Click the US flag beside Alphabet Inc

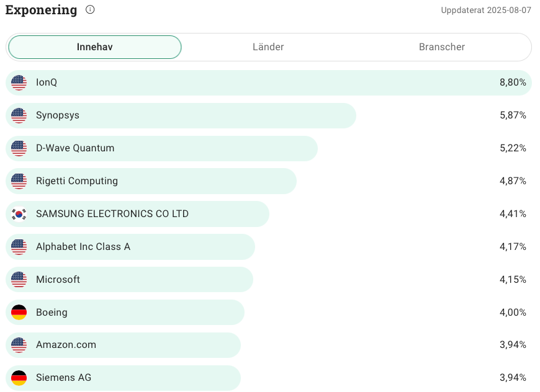click(x=19, y=247)
